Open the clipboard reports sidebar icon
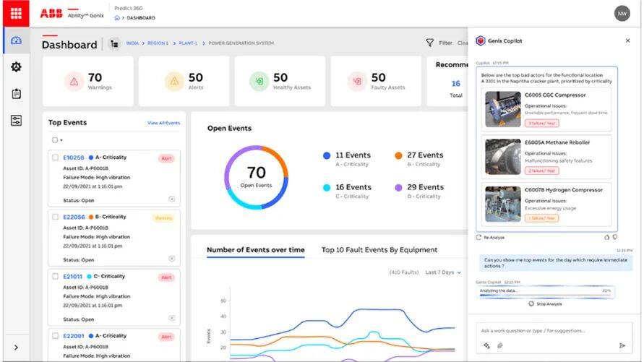Image resolution: width=644 pixels, height=362 pixels. tap(16, 94)
